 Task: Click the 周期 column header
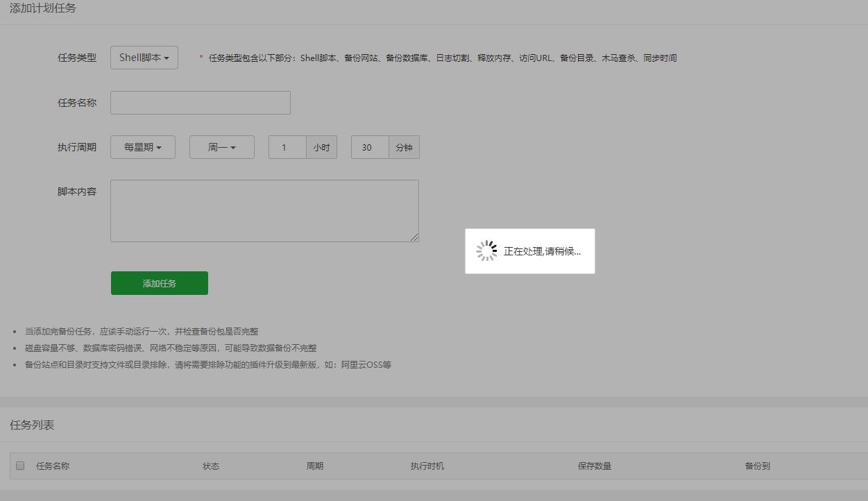coord(314,466)
